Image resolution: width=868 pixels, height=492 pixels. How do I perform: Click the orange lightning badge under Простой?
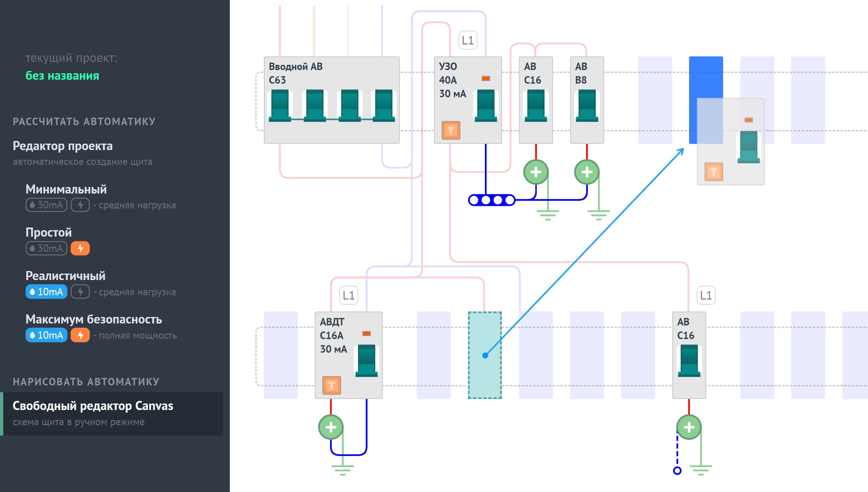click(80, 248)
